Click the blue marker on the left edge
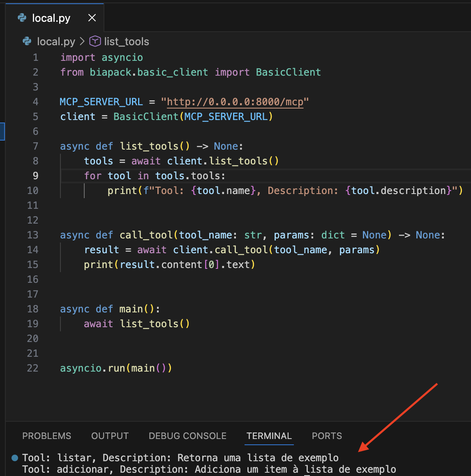This screenshot has height=476, width=471. (x=2, y=132)
